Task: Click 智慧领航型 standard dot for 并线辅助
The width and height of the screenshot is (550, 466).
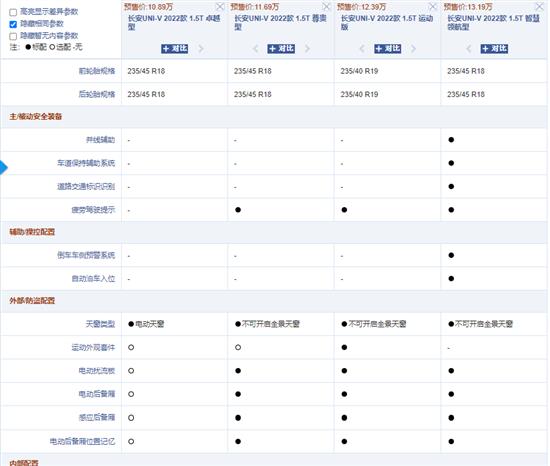Action: pos(451,140)
